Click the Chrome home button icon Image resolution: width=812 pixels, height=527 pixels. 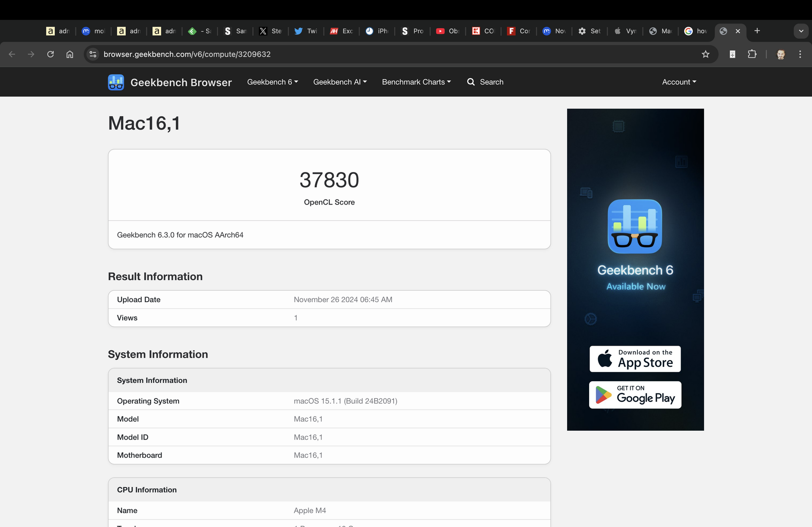(70, 54)
